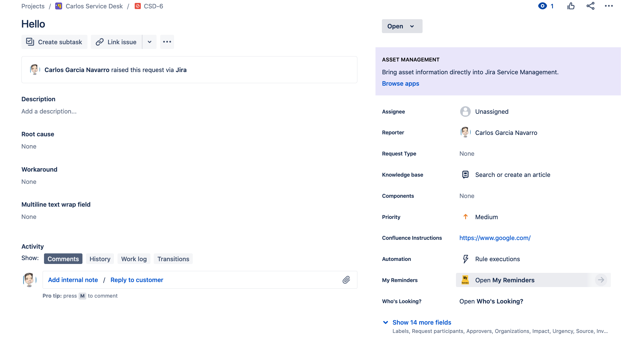644x341 pixels.
Task: Select the Work log filter
Action: [x=134, y=259]
